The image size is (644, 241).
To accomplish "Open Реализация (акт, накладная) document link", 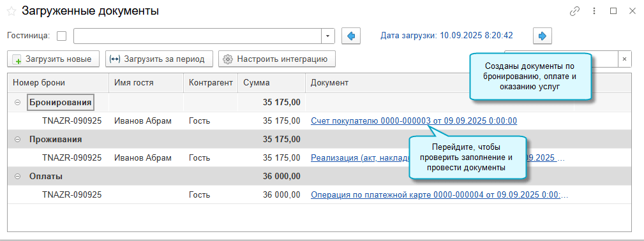I will 438,157.
